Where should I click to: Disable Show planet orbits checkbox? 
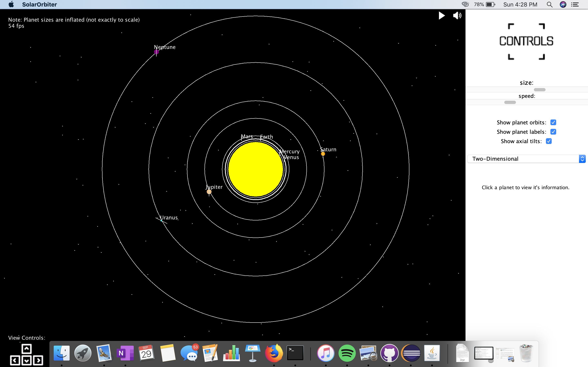pos(553,122)
